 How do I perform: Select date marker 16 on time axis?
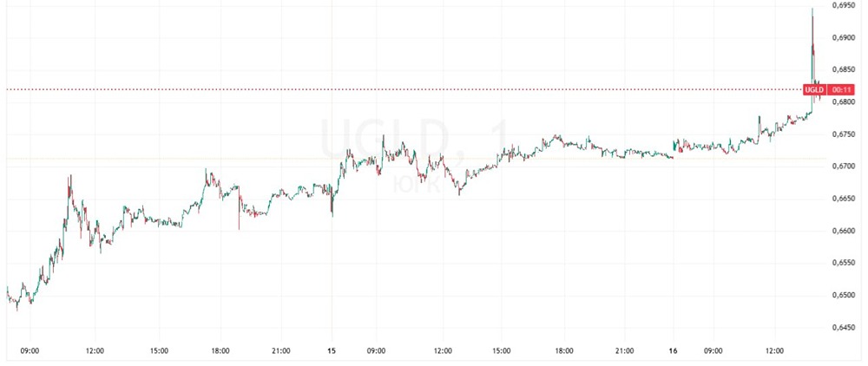point(674,351)
